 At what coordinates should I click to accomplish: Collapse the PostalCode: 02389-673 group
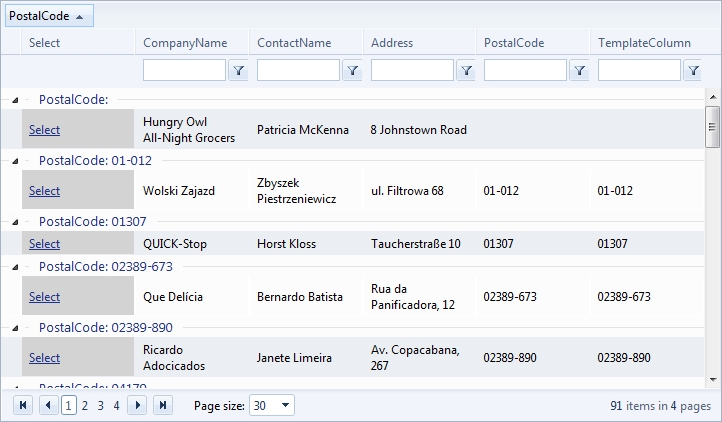point(14,266)
